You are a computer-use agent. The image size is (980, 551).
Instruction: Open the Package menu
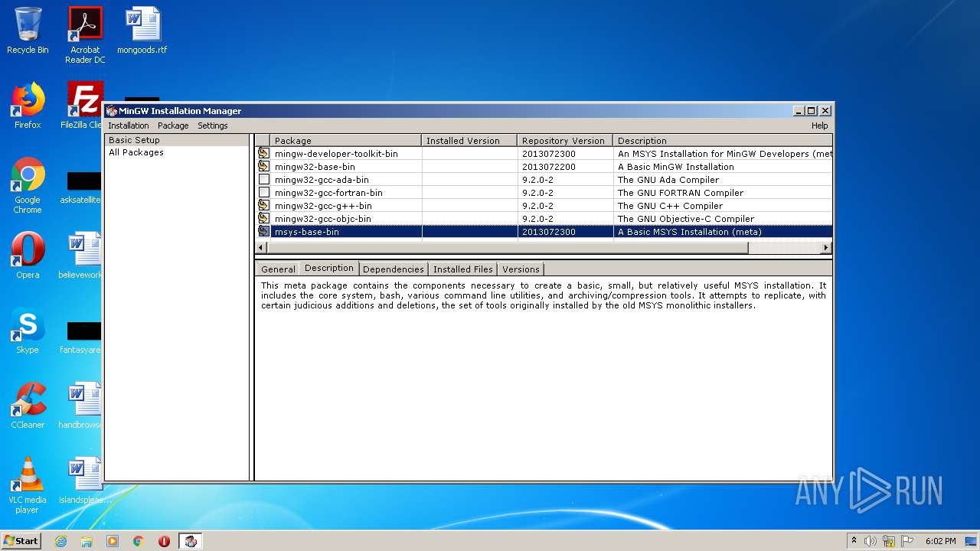(173, 126)
